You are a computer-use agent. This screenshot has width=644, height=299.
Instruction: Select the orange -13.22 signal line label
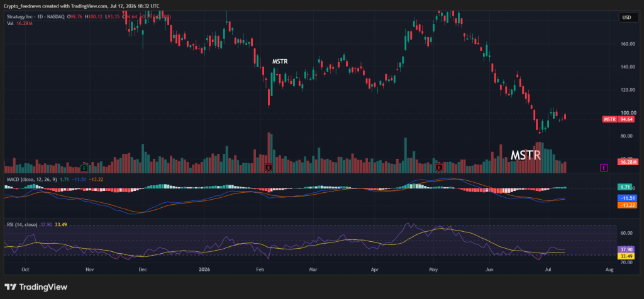click(x=628, y=205)
